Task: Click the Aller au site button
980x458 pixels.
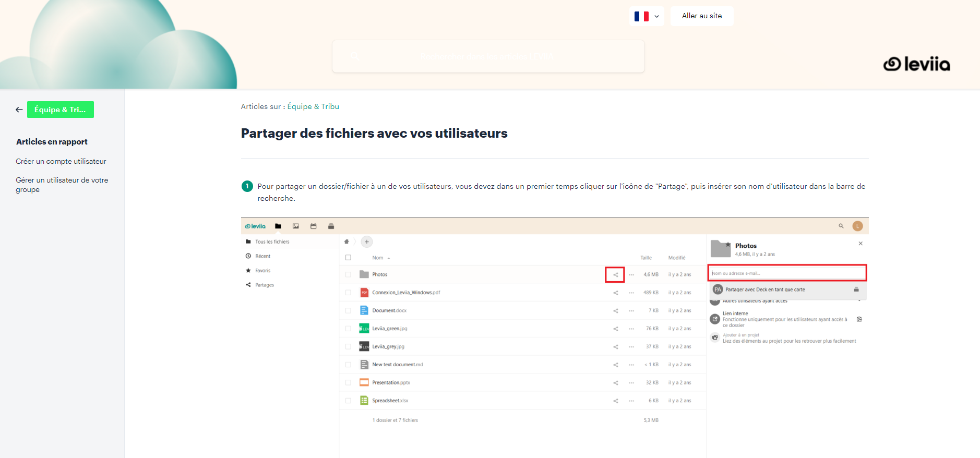Action: tap(702, 16)
